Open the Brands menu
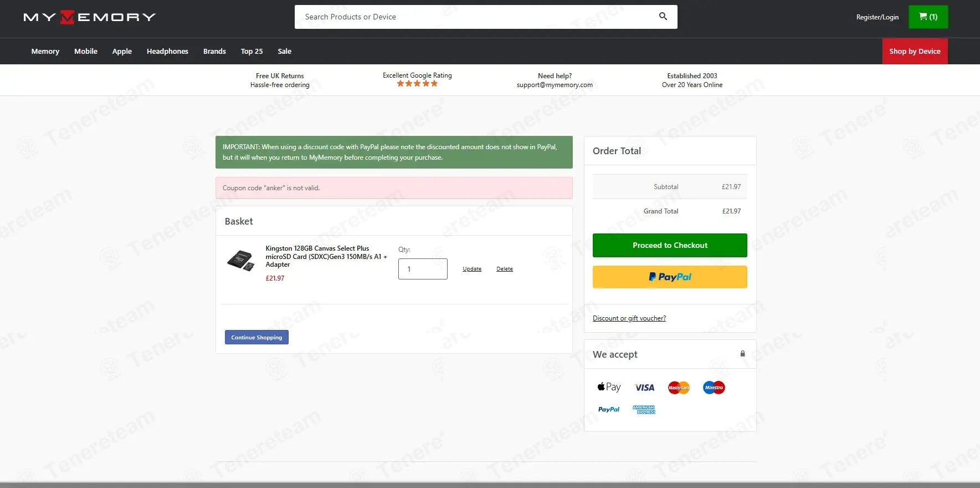Viewport: 980px width, 488px height. pos(214,51)
